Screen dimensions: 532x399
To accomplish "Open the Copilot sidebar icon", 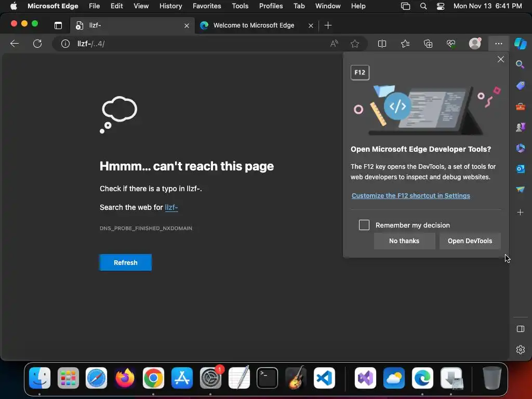I will pos(521,44).
